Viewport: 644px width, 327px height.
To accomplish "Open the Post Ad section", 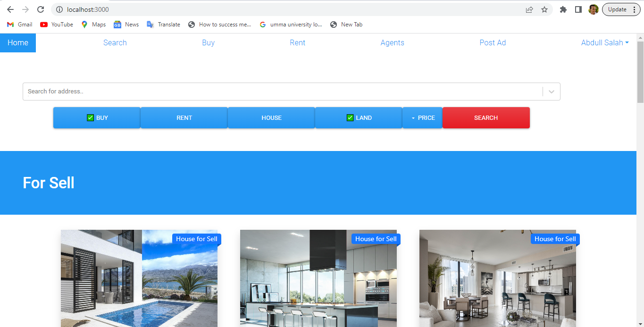I will coord(493,42).
